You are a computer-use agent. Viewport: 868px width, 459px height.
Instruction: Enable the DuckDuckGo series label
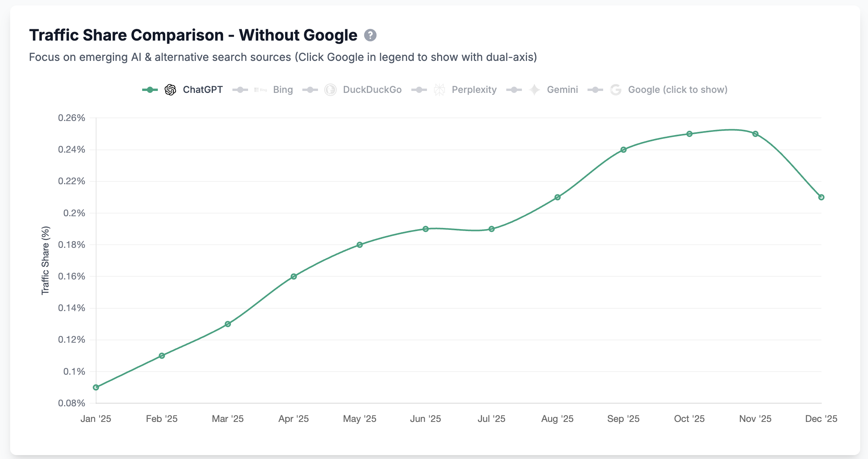372,90
